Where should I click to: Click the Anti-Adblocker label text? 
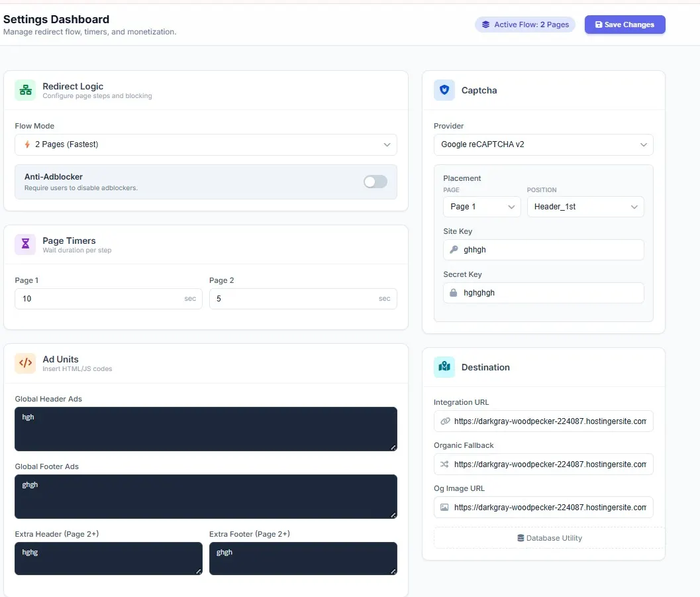[54, 177]
